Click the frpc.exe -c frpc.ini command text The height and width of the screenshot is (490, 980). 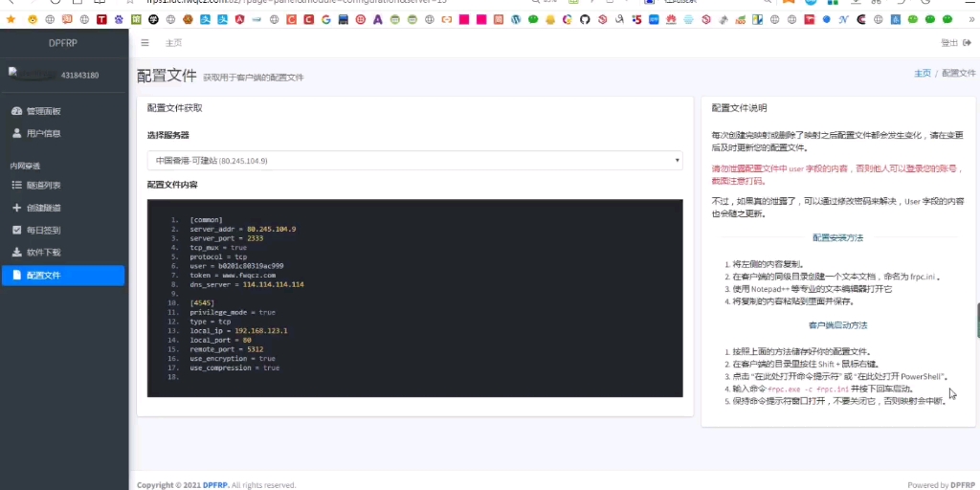(x=808, y=389)
